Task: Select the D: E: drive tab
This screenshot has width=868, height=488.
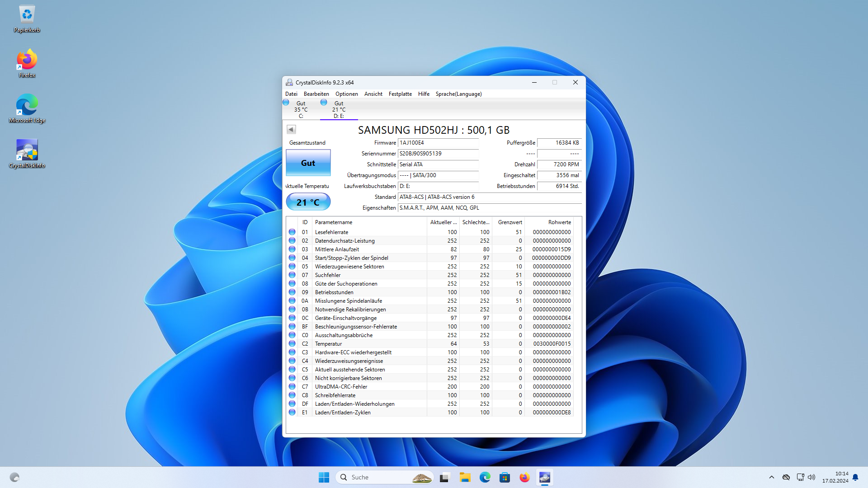Action: click(x=339, y=110)
